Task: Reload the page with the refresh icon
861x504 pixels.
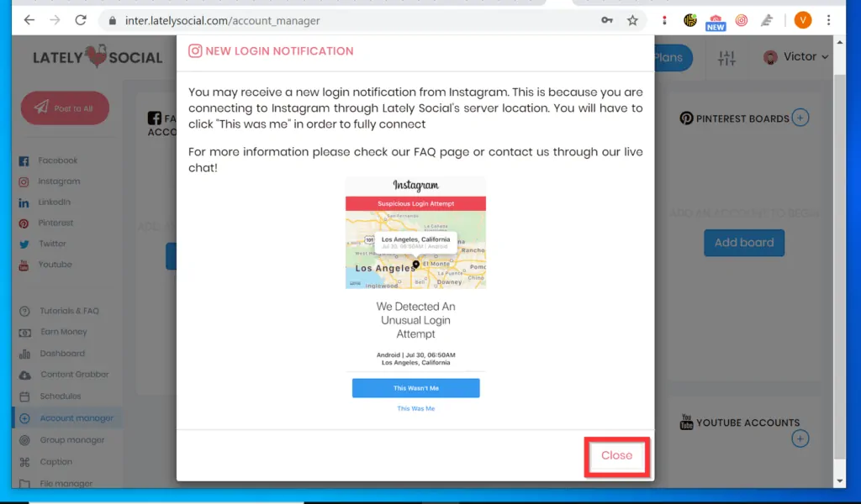Action: click(x=81, y=20)
